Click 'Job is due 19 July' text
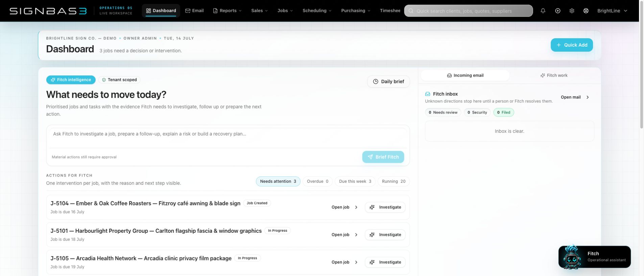 [x=67, y=267]
